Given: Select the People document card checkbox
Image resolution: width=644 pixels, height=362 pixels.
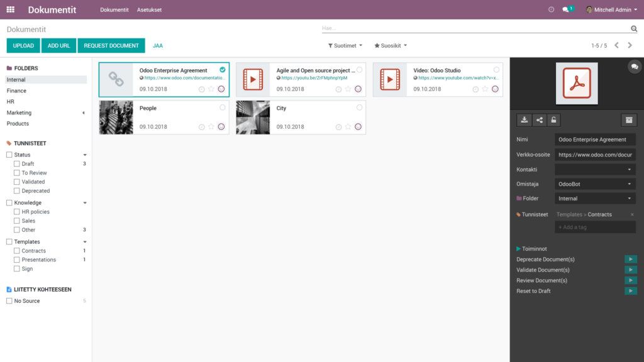Looking at the screenshot, I should (x=222, y=107).
